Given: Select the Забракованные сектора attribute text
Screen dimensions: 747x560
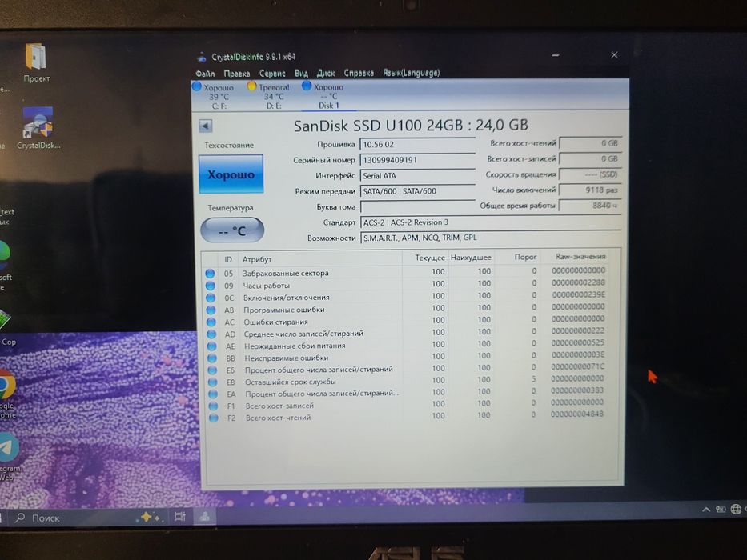Looking at the screenshot, I should coord(285,274).
